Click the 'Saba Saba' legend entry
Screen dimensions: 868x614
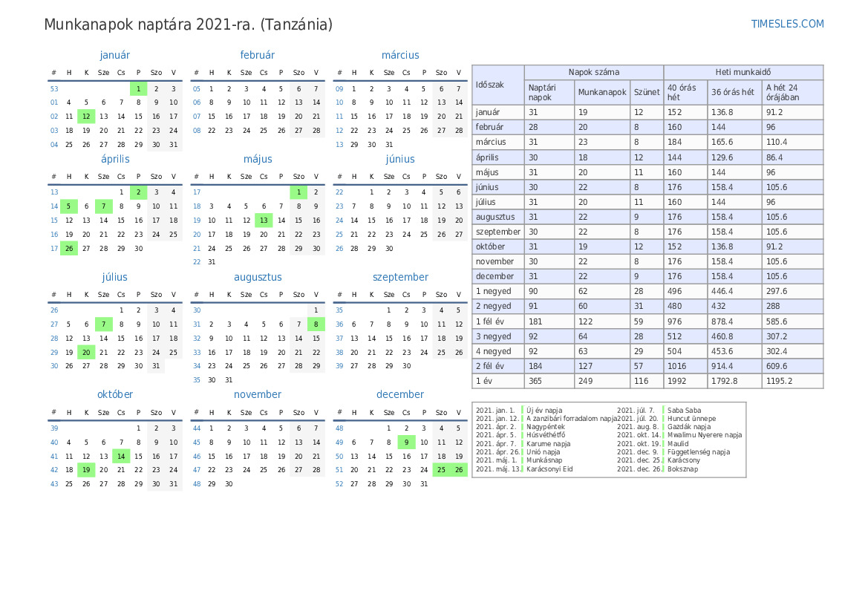[x=684, y=410]
